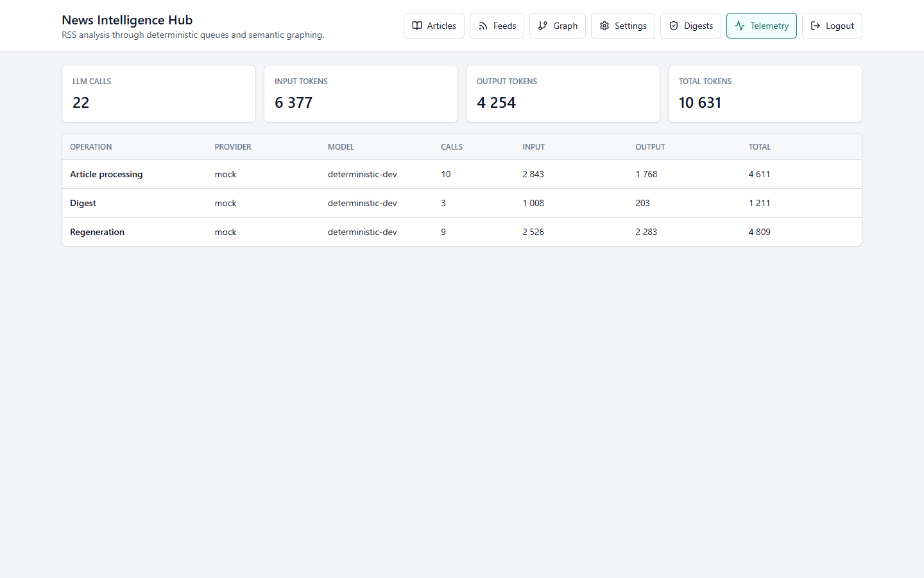Click the branch icon beside Graph
The height and width of the screenshot is (578, 924).
tap(543, 26)
